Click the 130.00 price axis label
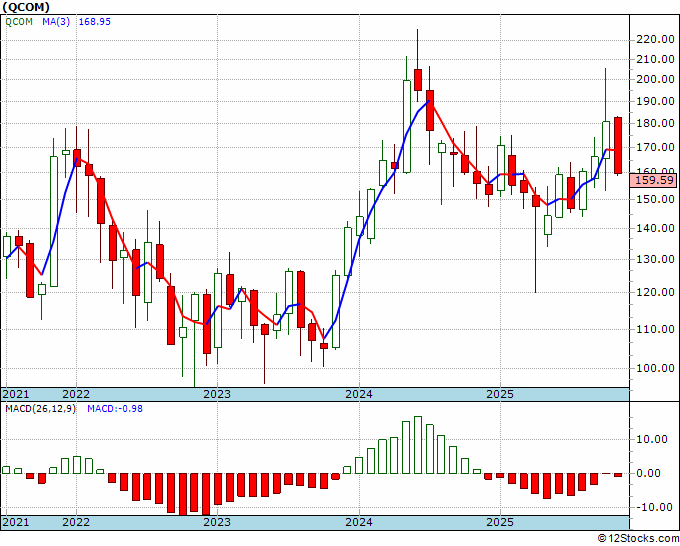The width and height of the screenshot is (680, 546). click(x=655, y=259)
